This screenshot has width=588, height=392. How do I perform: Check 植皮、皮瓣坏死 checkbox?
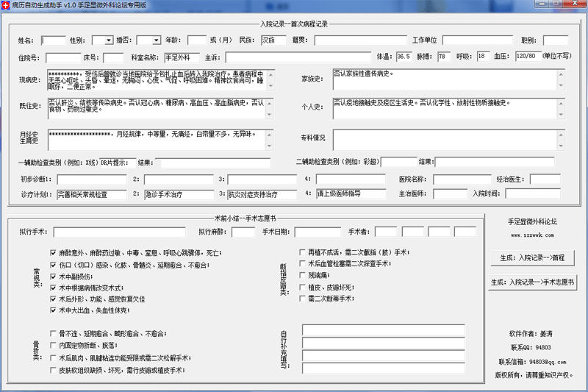click(x=302, y=288)
